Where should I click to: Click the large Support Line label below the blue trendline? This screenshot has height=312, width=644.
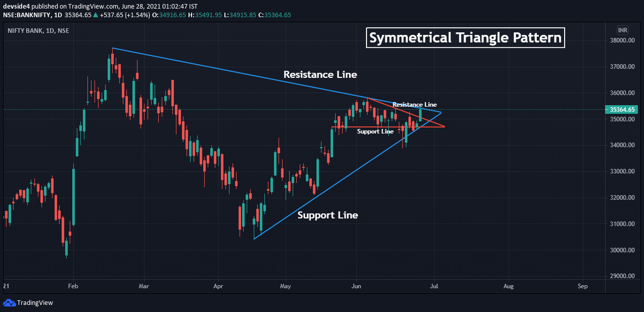tap(327, 215)
